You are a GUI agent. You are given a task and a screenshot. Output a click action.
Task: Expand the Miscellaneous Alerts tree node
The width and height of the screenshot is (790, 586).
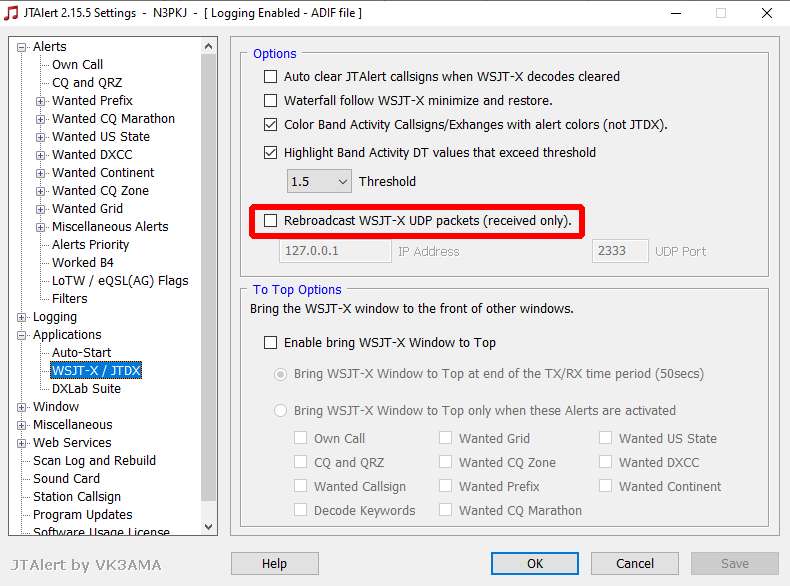[x=40, y=227]
